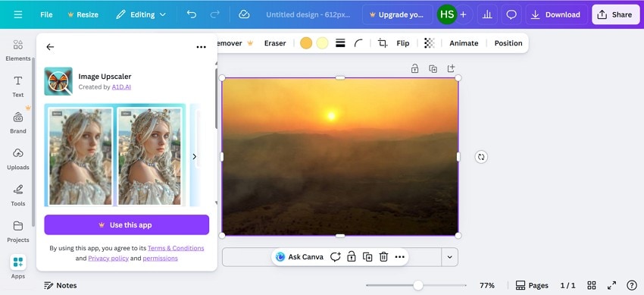
Task: Click the Flip option
Action: tap(403, 43)
